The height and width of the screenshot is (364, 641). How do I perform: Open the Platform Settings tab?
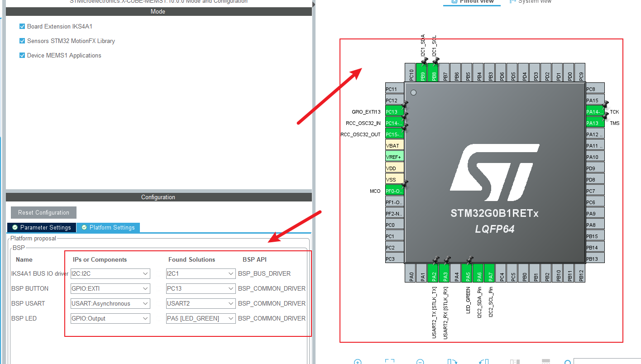[x=108, y=227]
